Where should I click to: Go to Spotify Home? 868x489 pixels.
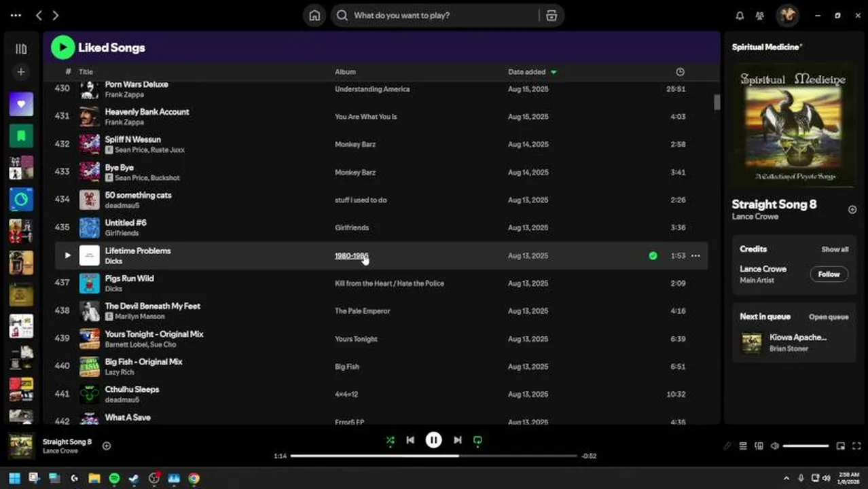tap(314, 16)
